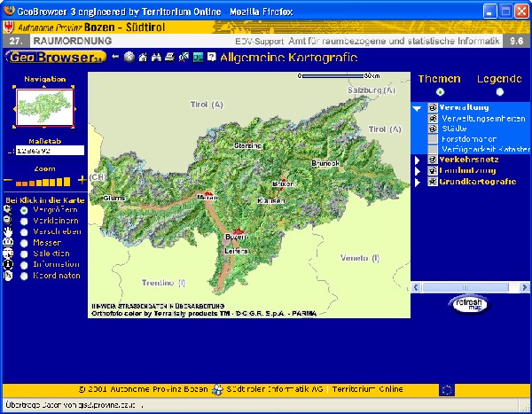Select the Themen radio button
This screenshot has width=532, height=414.
(440, 92)
